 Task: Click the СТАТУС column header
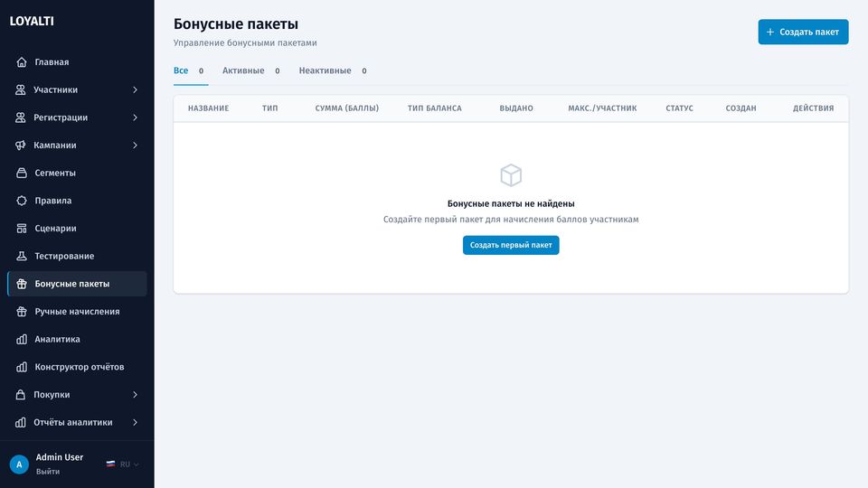click(x=679, y=108)
